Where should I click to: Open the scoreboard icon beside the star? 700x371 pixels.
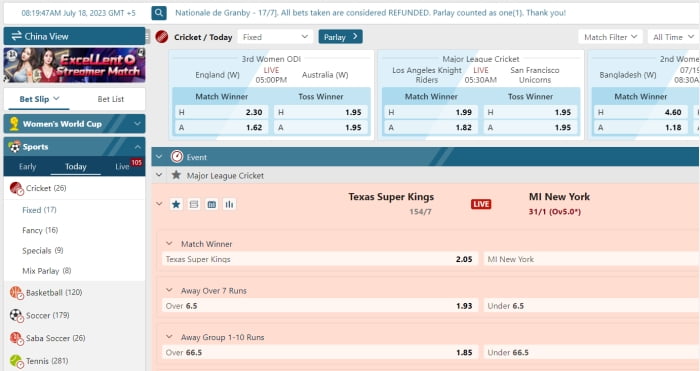point(212,204)
